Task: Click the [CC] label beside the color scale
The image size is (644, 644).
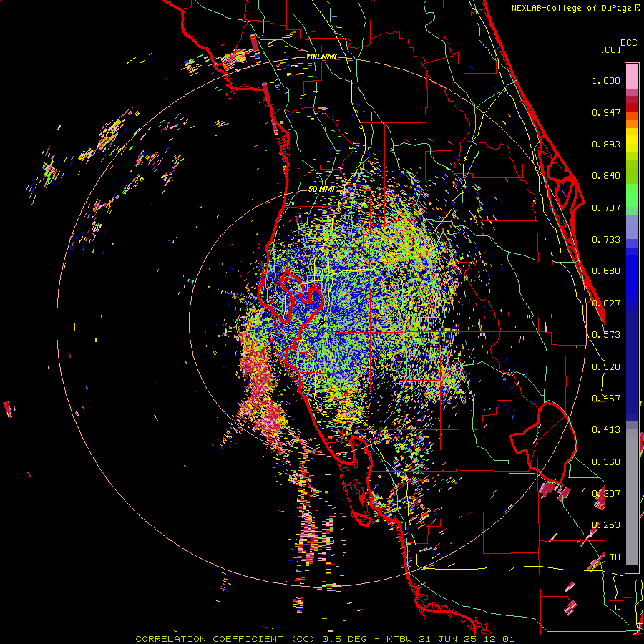Action: [610, 49]
